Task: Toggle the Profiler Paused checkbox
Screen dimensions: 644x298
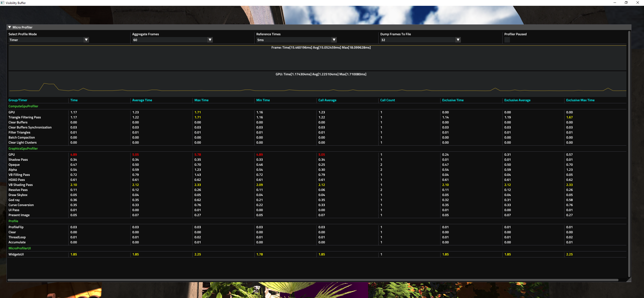Action: tap(507, 40)
